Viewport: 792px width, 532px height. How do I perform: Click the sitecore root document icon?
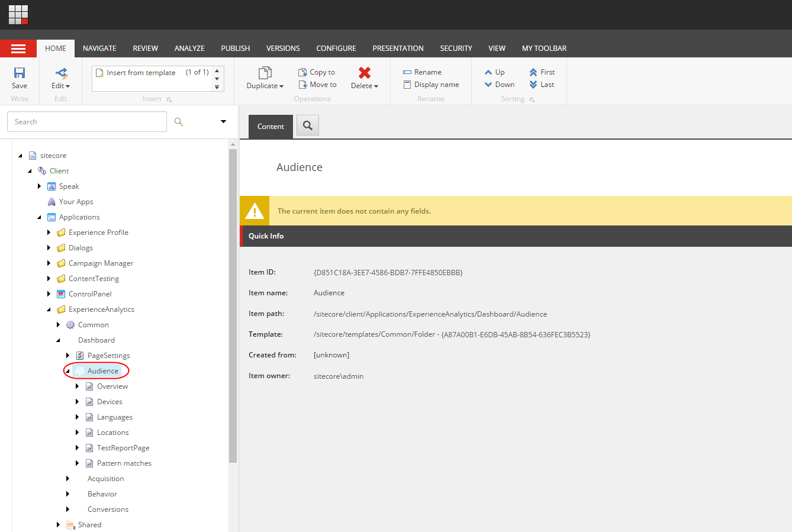click(x=33, y=156)
